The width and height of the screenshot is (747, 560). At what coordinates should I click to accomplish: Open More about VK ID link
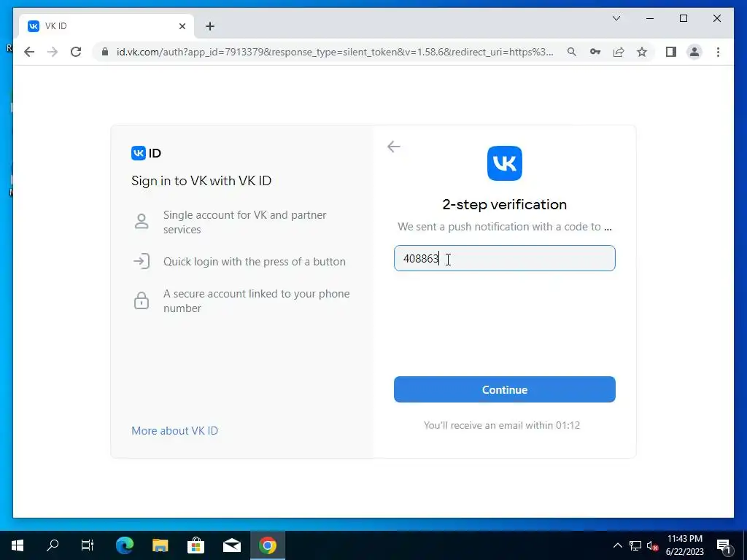(174, 430)
